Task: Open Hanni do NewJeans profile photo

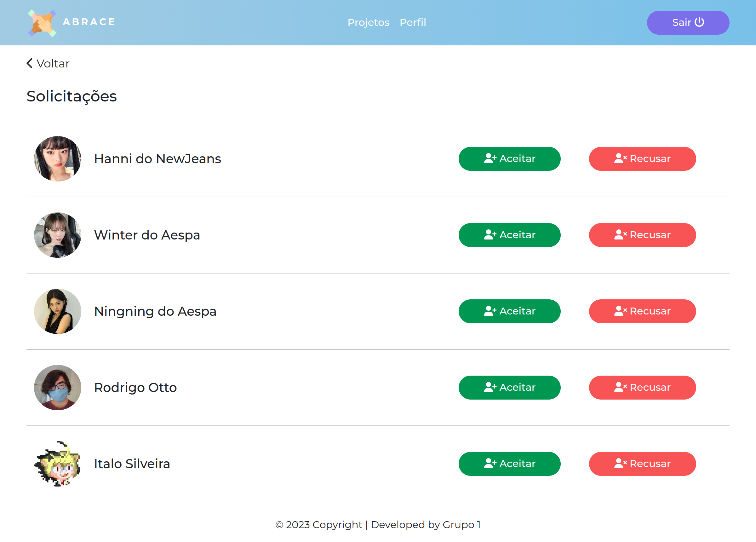Action: point(58,159)
